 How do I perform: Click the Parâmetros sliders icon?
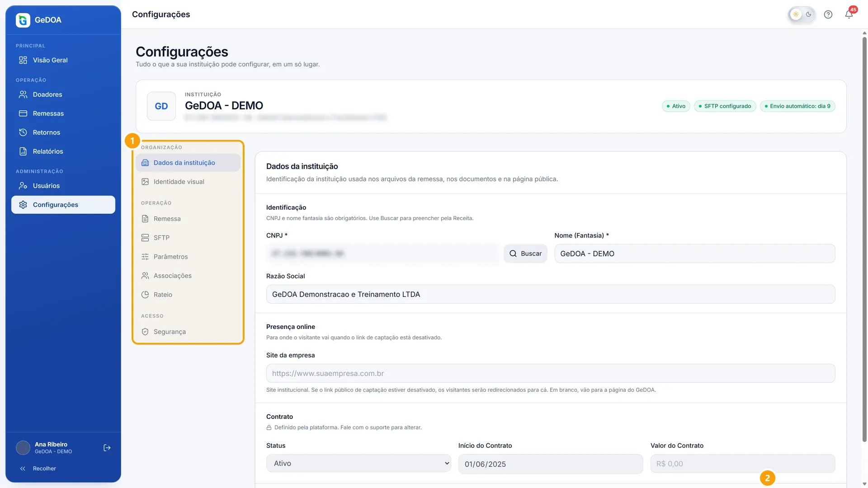pyautogui.click(x=145, y=257)
